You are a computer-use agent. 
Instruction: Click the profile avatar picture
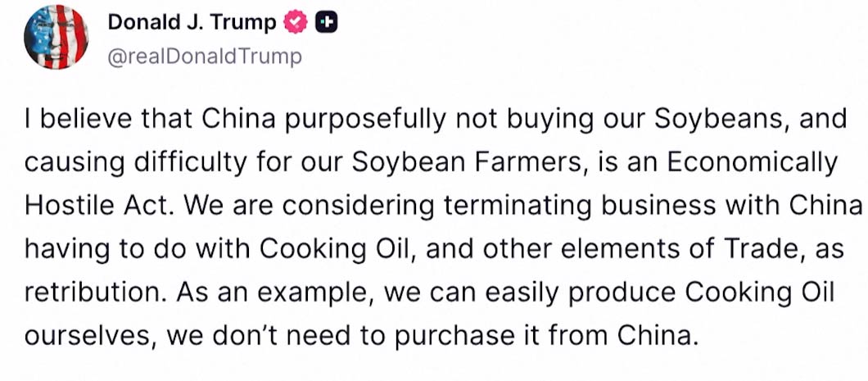click(x=56, y=38)
